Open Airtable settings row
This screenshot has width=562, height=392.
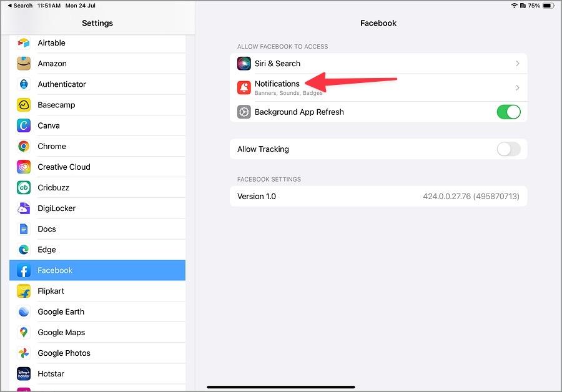pyautogui.click(x=97, y=43)
